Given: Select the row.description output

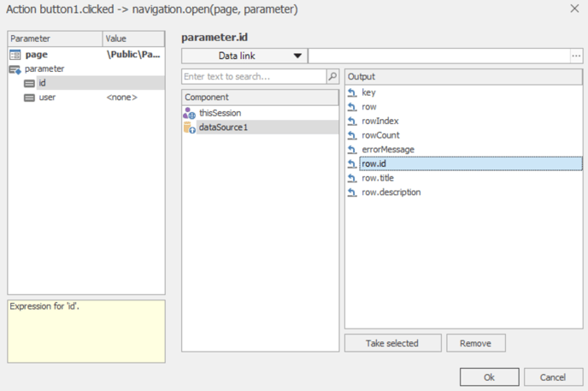Looking at the screenshot, I should (464, 193).
